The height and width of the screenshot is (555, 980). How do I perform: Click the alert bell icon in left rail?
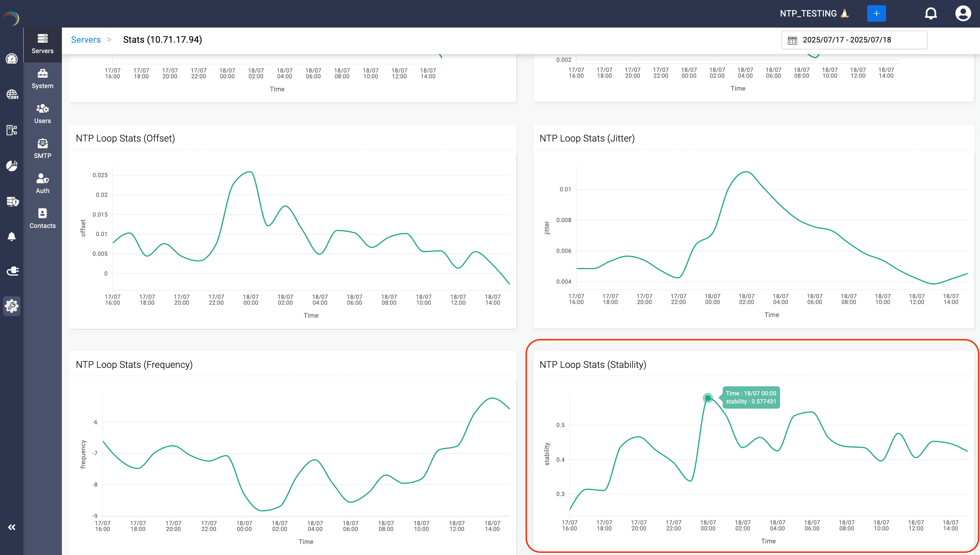pyautogui.click(x=12, y=236)
